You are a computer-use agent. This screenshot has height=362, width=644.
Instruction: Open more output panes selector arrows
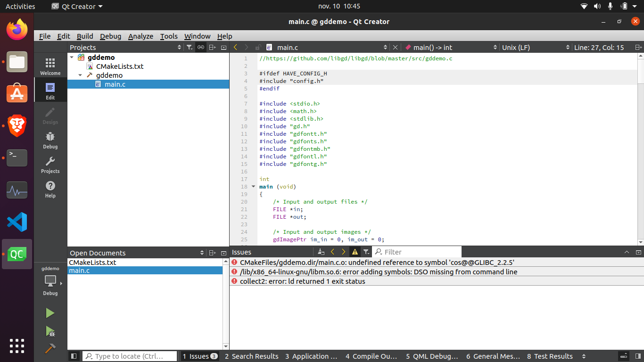584,356
